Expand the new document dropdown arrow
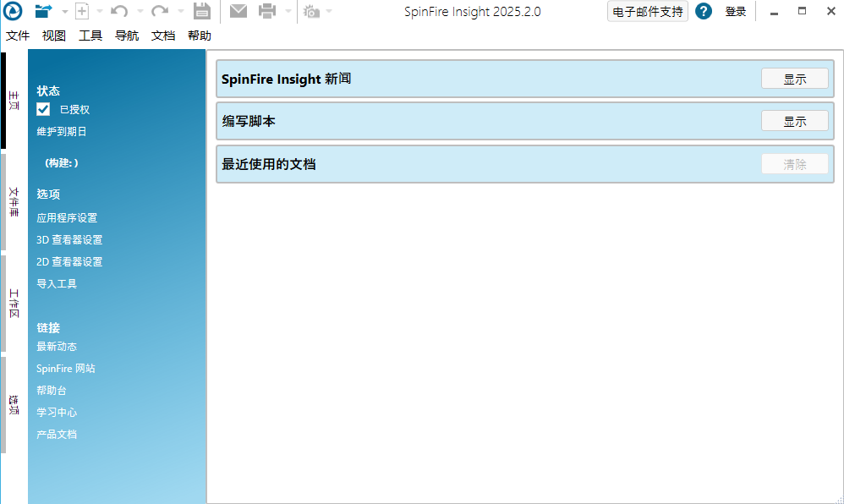844x504 pixels. [100, 11]
